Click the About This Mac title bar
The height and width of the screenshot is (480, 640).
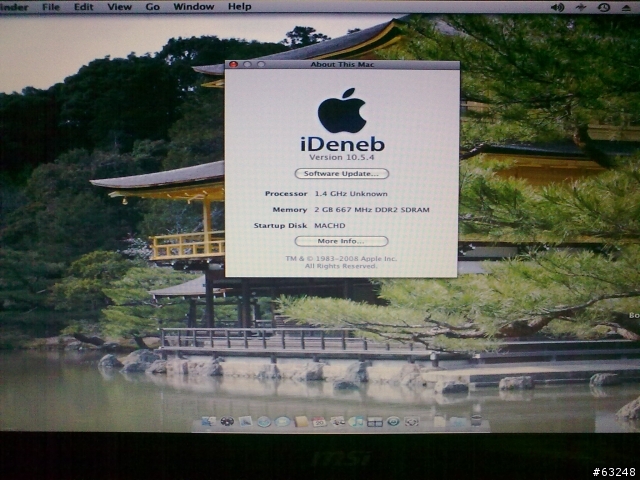click(x=342, y=64)
